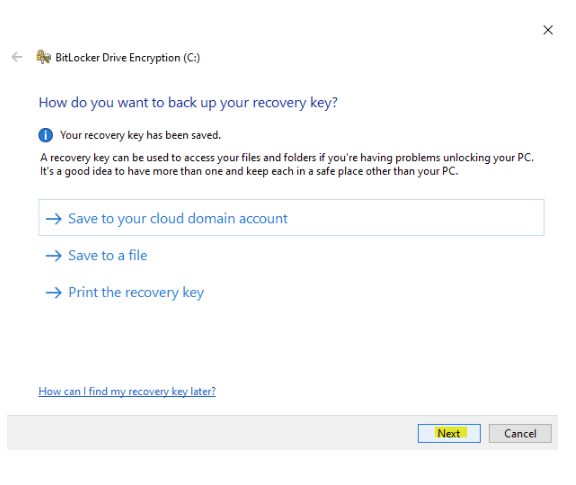The image size is (576, 485).
Task: Click the blue information circle icon
Action: (x=46, y=135)
